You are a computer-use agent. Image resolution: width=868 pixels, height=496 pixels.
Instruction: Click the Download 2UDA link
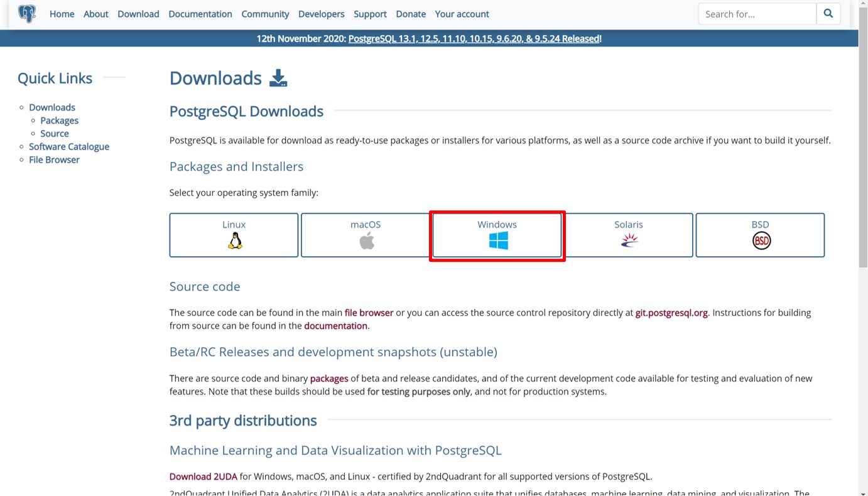click(203, 477)
